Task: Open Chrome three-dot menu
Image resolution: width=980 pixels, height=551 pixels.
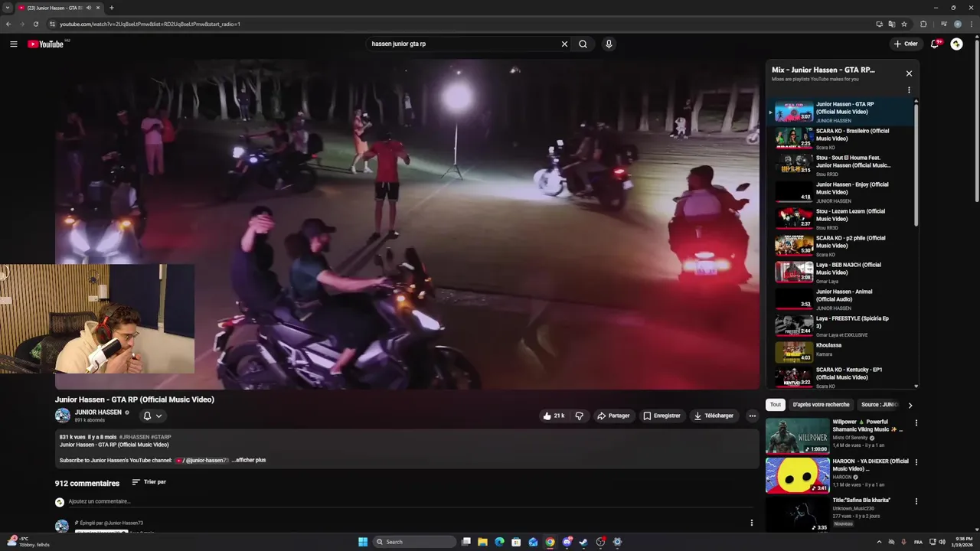Action: pos(971,24)
